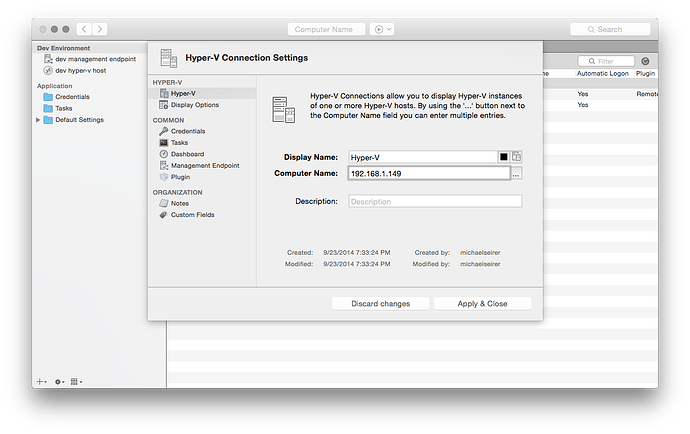Open the add (+) dropdown at bottom left
690x434 pixels.
tap(41, 381)
